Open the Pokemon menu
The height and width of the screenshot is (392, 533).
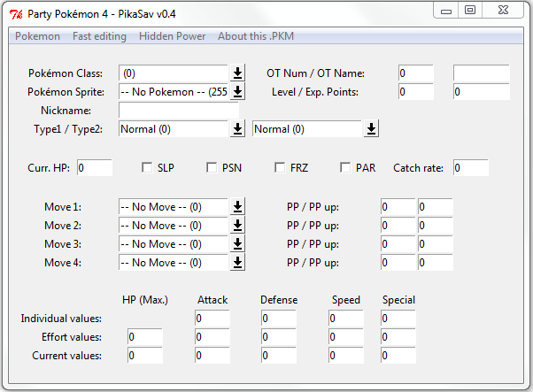(37, 36)
